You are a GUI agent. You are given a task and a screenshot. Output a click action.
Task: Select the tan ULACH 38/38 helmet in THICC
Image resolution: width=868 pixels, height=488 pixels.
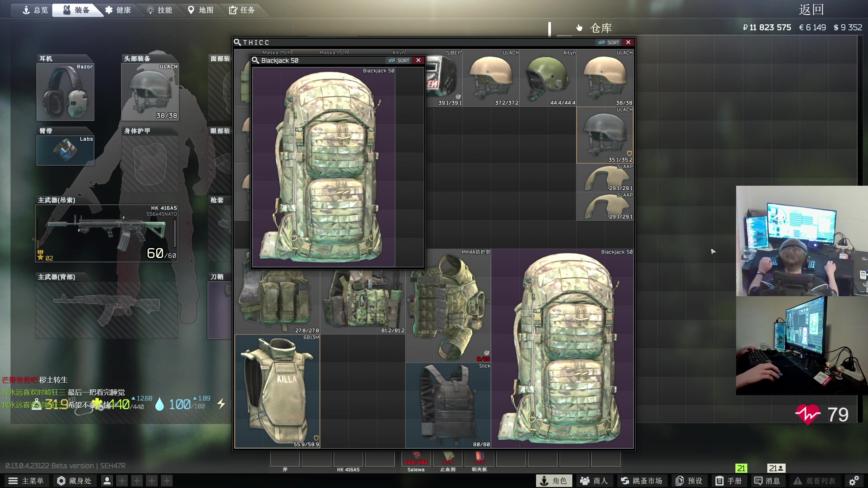coord(605,78)
